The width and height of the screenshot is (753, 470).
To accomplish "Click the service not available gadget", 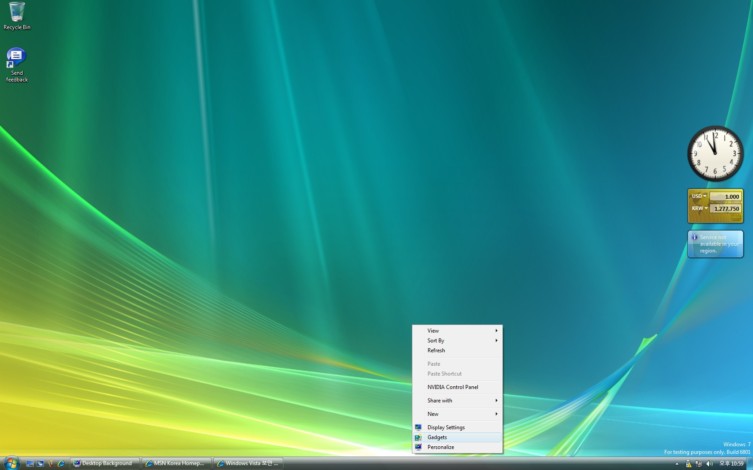I will click(715, 244).
